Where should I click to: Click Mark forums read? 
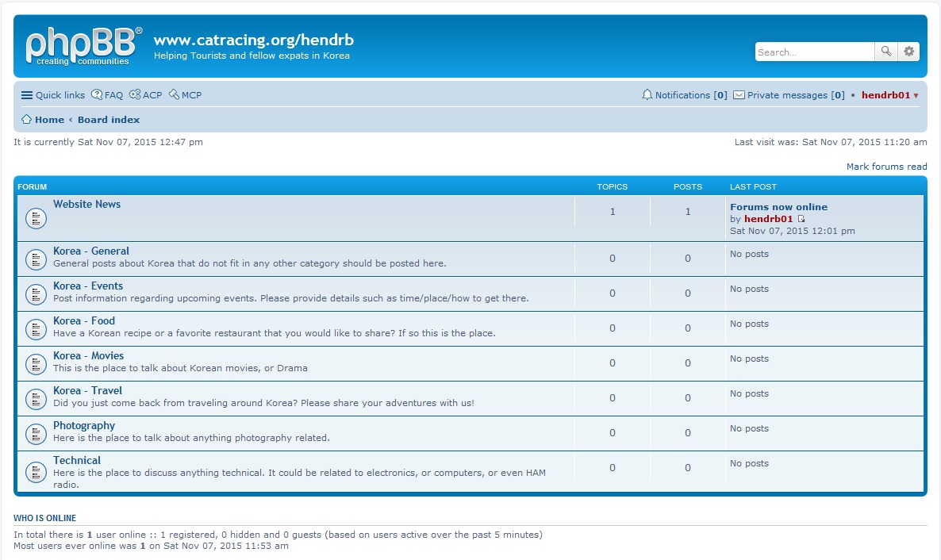[x=886, y=167]
